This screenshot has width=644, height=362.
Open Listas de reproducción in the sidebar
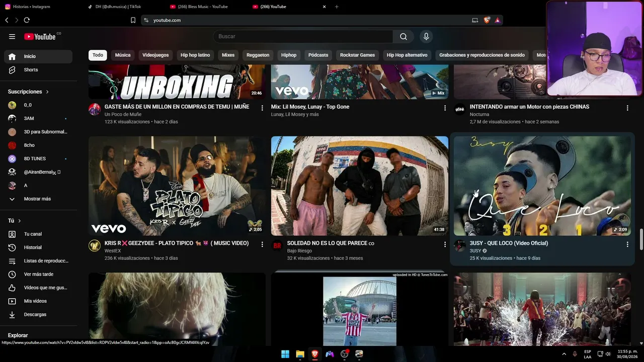pyautogui.click(x=38, y=261)
